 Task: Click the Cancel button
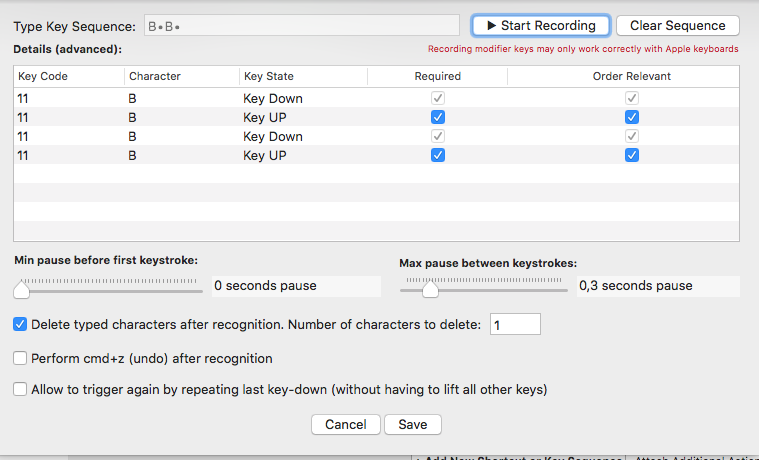pos(345,425)
